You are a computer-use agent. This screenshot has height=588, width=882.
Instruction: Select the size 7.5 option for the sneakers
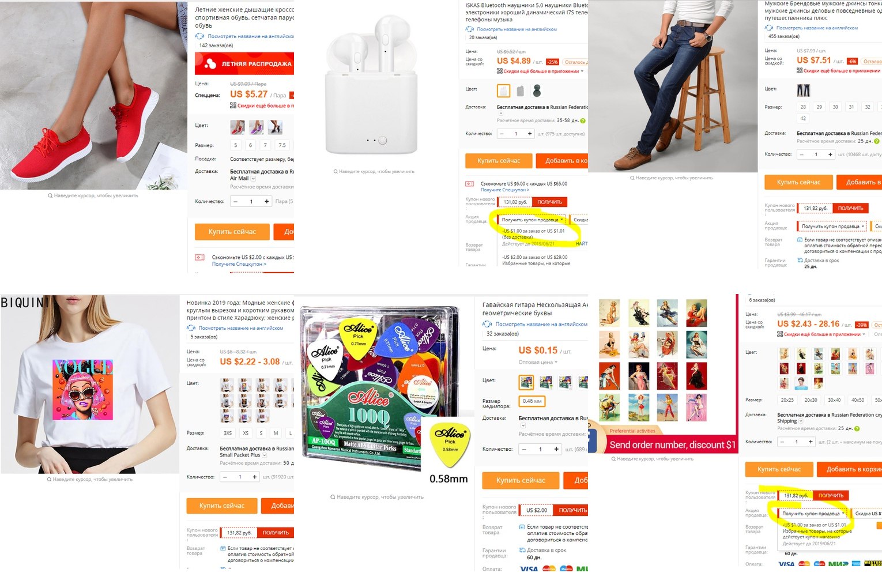(282, 145)
